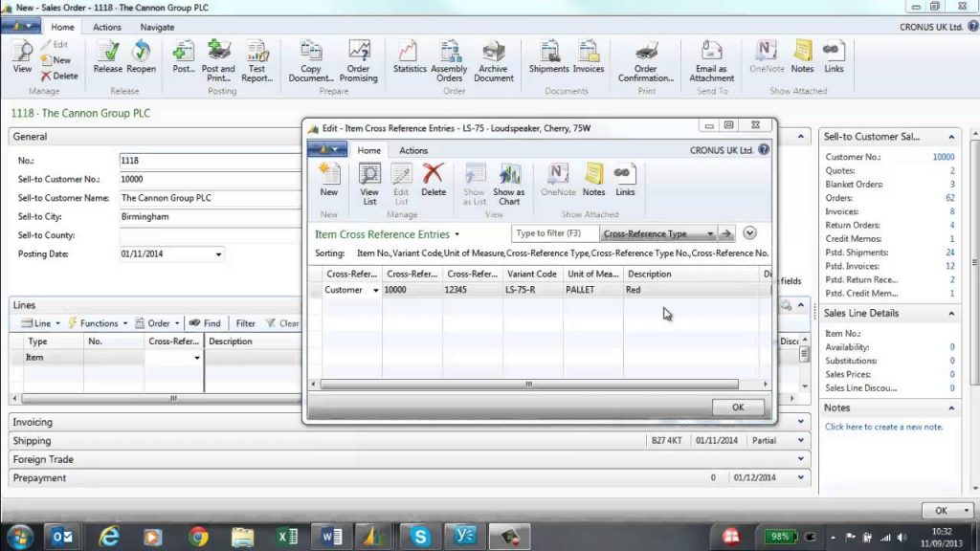
Task: Open Links in main ribbon
Action: pyautogui.click(x=834, y=57)
